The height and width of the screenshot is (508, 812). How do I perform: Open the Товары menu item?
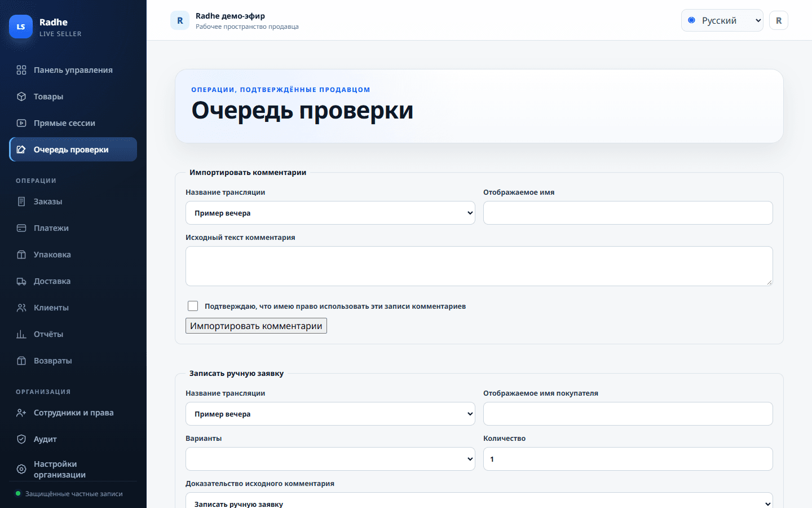(73, 97)
